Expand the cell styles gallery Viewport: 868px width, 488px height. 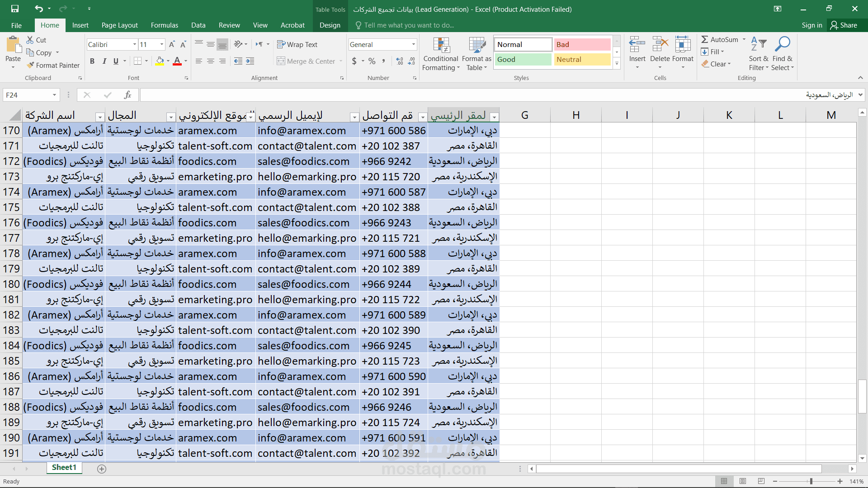pyautogui.click(x=617, y=64)
